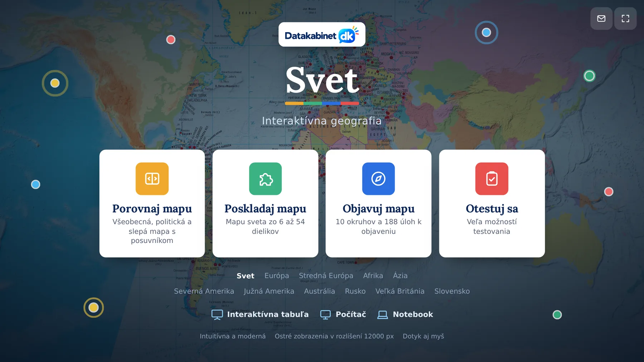The image size is (644, 362).
Task: Switch to the Austrália region
Action: [x=319, y=291]
